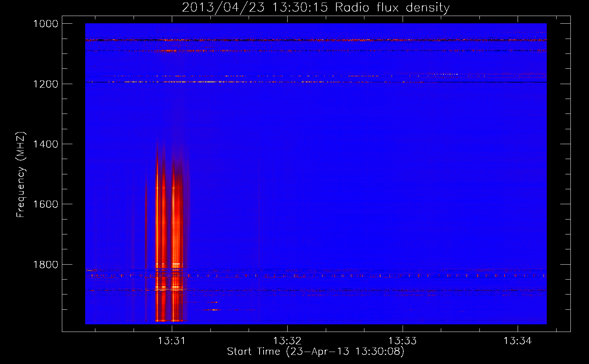Viewport: 589px width, 364px height.
Task: Click the "Start Time (23-Apr-13 13:30:08)" label
Action: click(316, 352)
